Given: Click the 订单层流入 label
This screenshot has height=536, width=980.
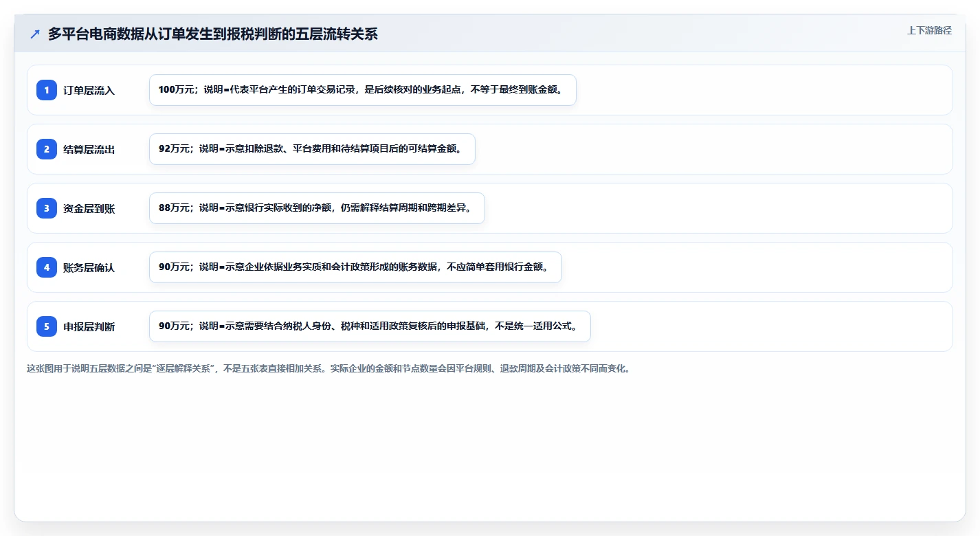Looking at the screenshot, I should [89, 90].
